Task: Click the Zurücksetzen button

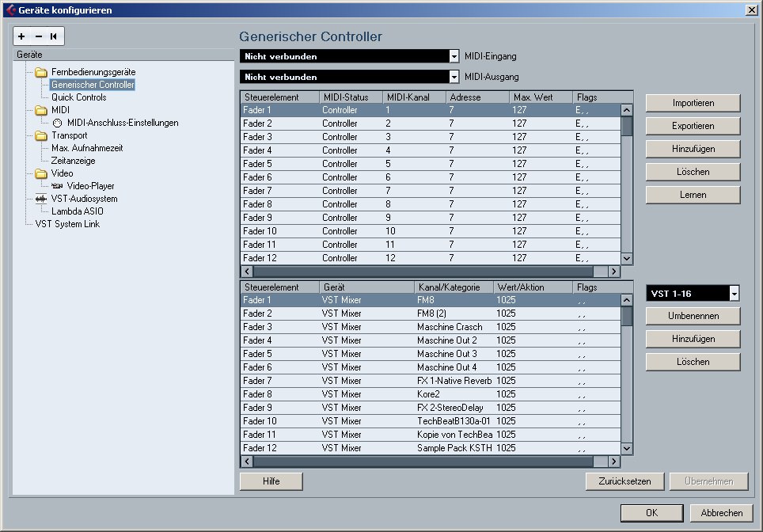Action: click(624, 481)
